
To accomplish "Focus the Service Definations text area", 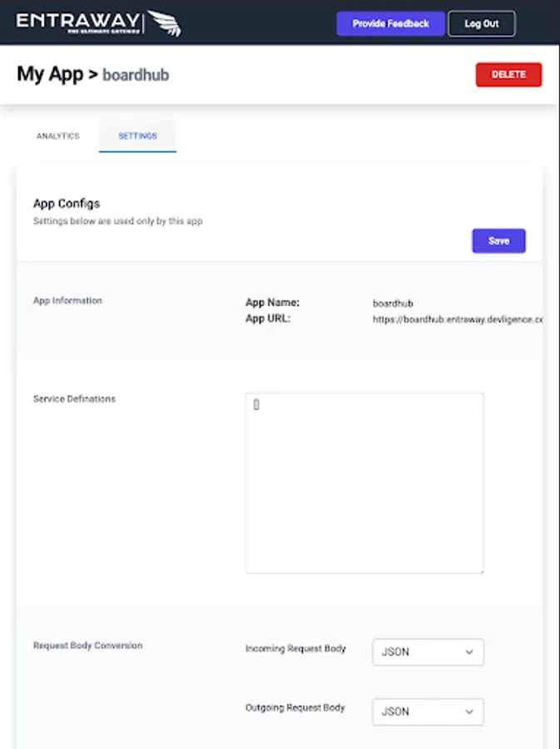I will click(x=364, y=483).
